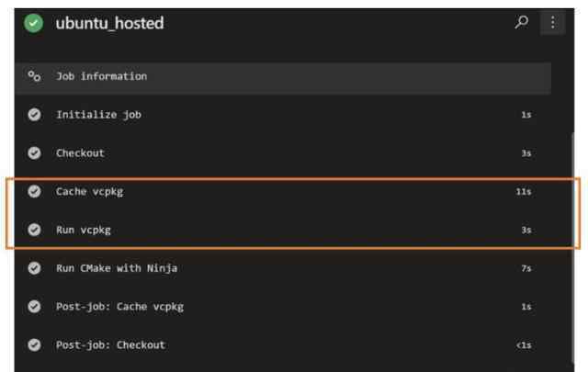Viewport: 588px width, 372px height.
Task: Click the green success badge beside ubuntu_hosted
Action: [x=33, y=23]
